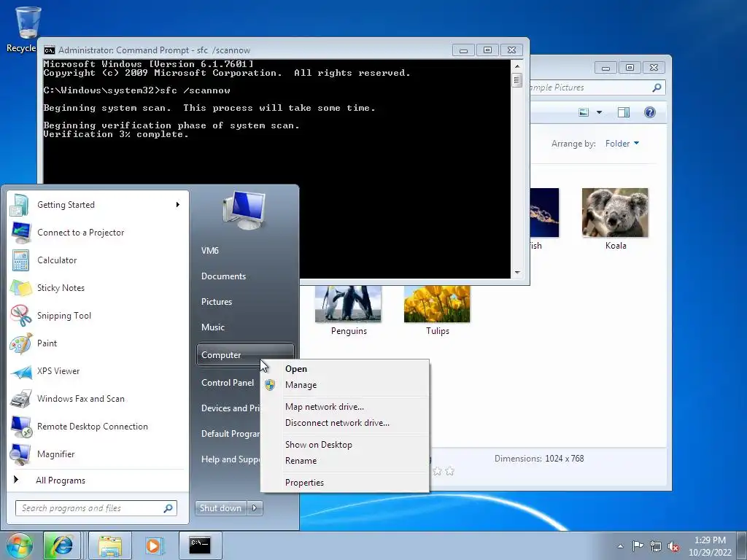Screen dimensions: 747x560
Task: Choose Rename in the context menu
Action: [345, 461]
